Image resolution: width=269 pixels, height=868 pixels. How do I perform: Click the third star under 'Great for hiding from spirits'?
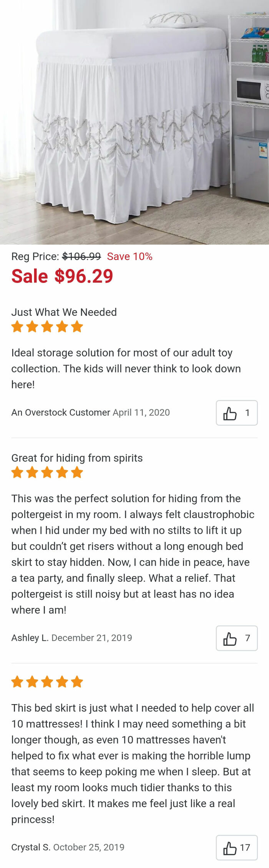(x=47, y=473)
